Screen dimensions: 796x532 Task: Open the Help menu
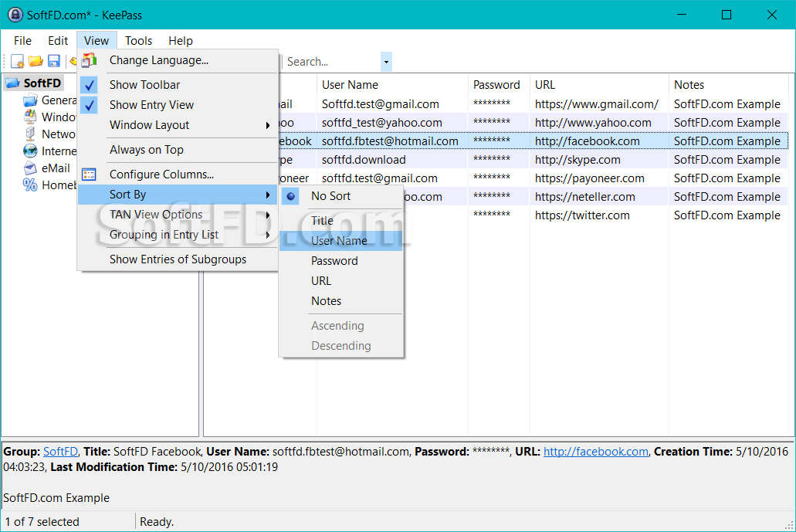(181, 41)
